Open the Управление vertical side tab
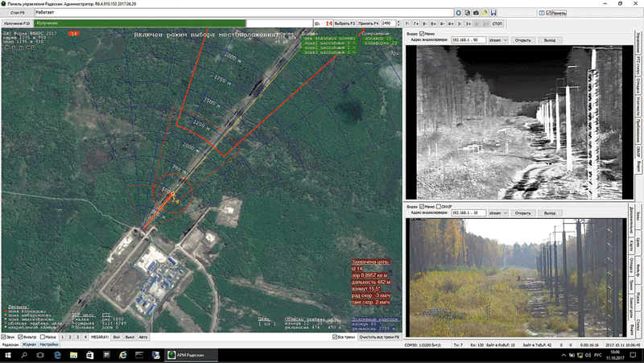Screen dimensions: 644x363 click(638, 42)
